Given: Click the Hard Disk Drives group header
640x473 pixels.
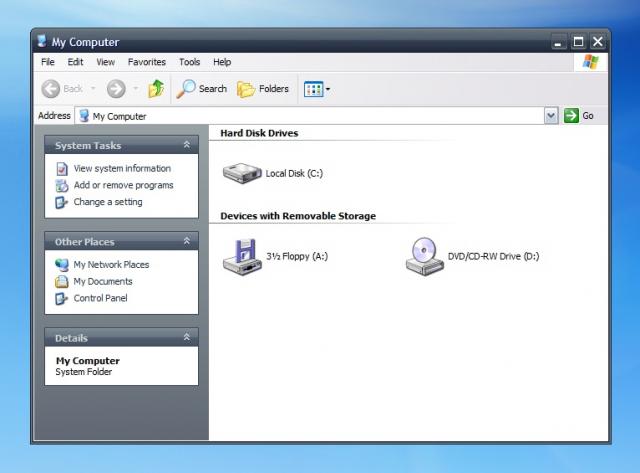Looking at the screenshot, I should pos(259,133).
